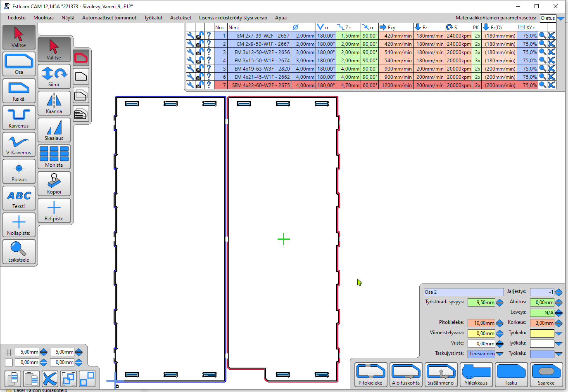Open the Näytä menu
Viewport: 568px width, 392px height.
coord(68,18)
